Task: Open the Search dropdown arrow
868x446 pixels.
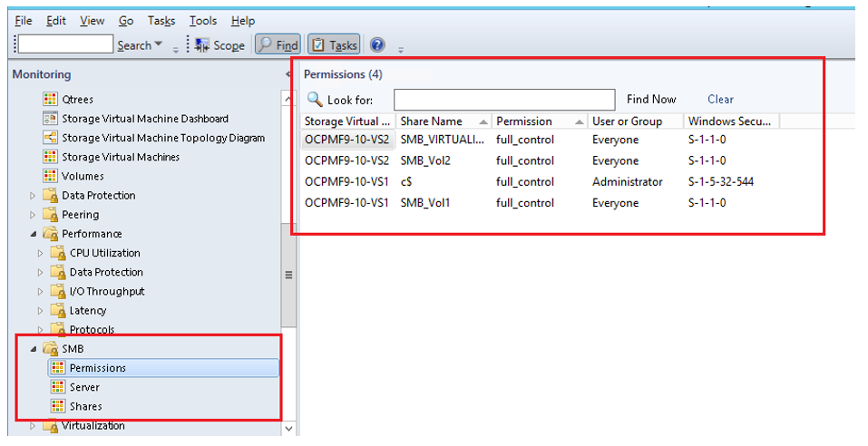Action: click(159, 44)
